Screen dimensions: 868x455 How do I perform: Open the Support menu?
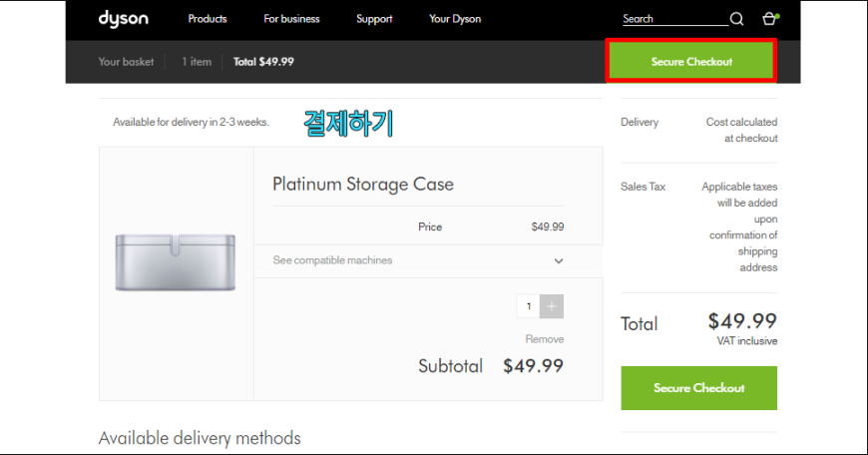pyautogui.click(x=374, y=19)
